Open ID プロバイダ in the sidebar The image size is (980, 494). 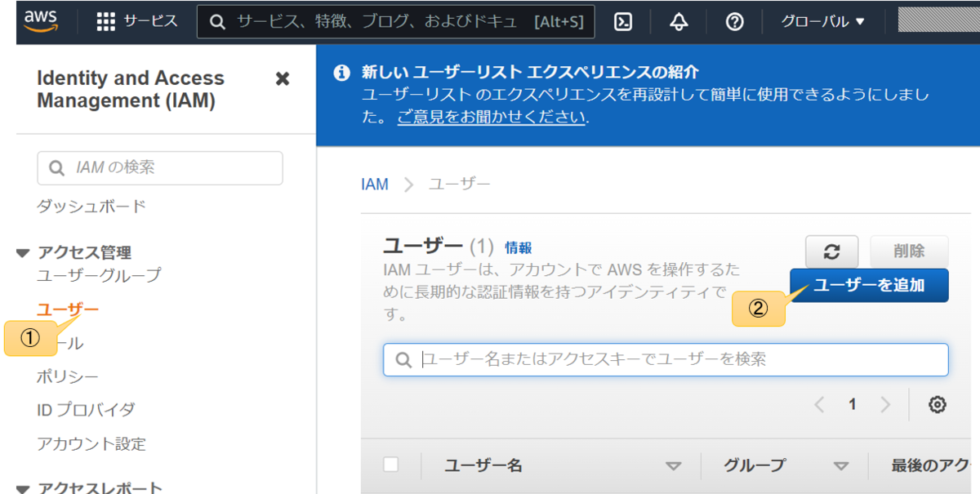[x=86, y=410]
